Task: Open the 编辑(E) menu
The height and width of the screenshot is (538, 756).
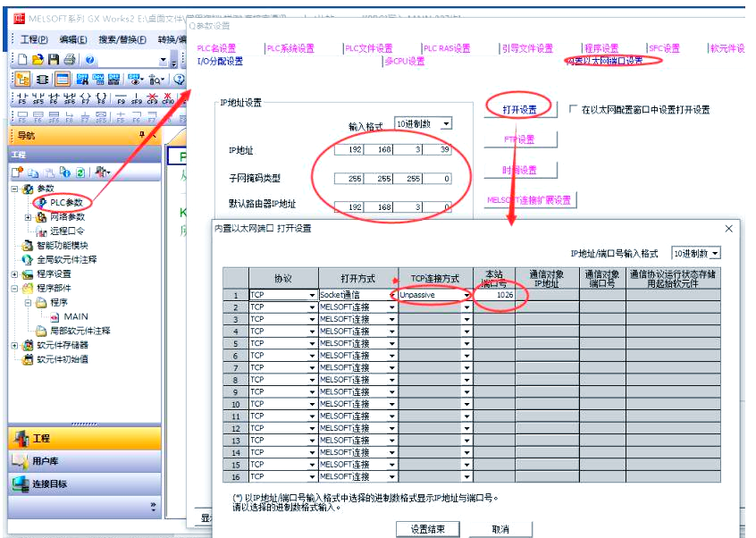Action: (73, 39)
